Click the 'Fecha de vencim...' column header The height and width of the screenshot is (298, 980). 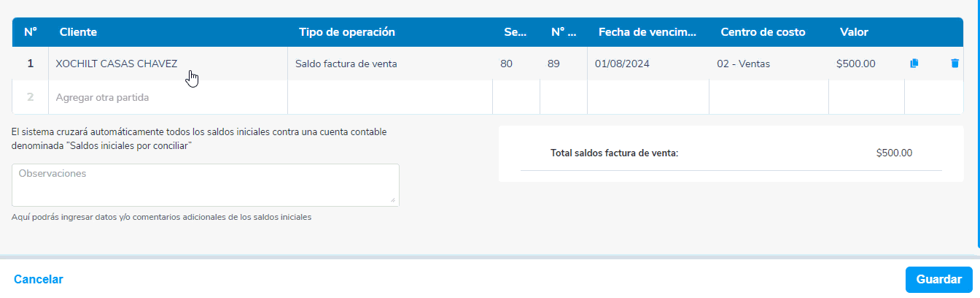pyautogui.click(x=647, y=32)
